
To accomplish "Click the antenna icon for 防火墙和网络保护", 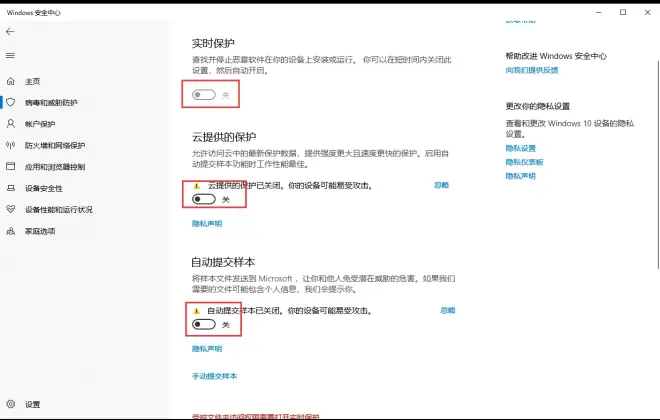I will pos(11,145).
